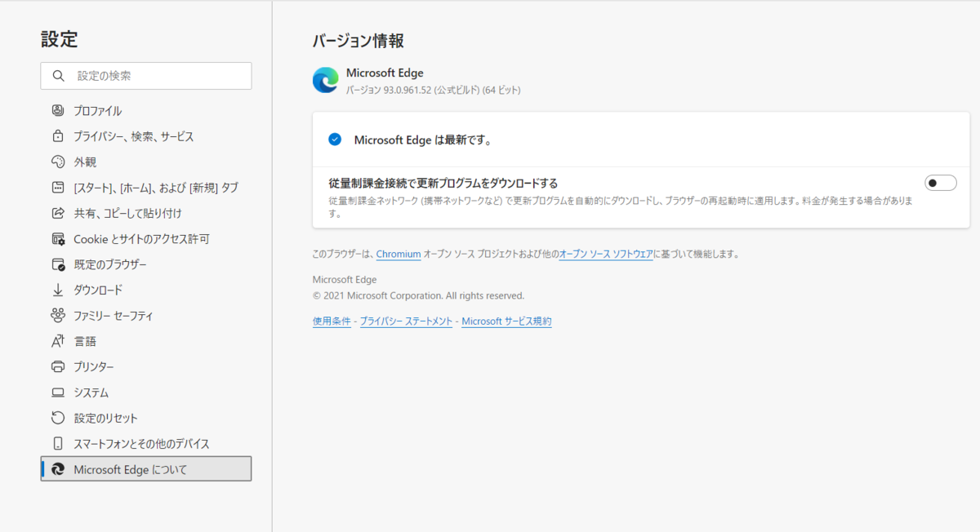The image size is (980, 532).
Task: Open the Microsoft サービス規約 link
Action: [x=506, y=321]
